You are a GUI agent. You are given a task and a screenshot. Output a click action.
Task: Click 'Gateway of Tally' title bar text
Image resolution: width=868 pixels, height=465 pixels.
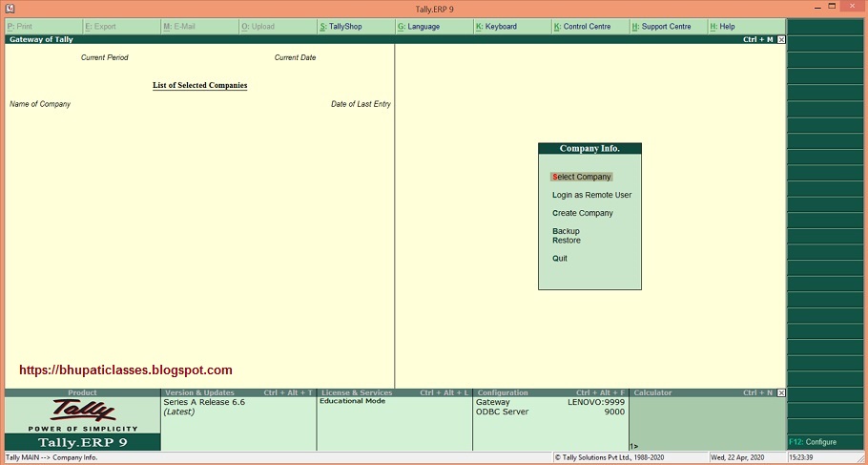pyautogui.click(x=42, y=39)
